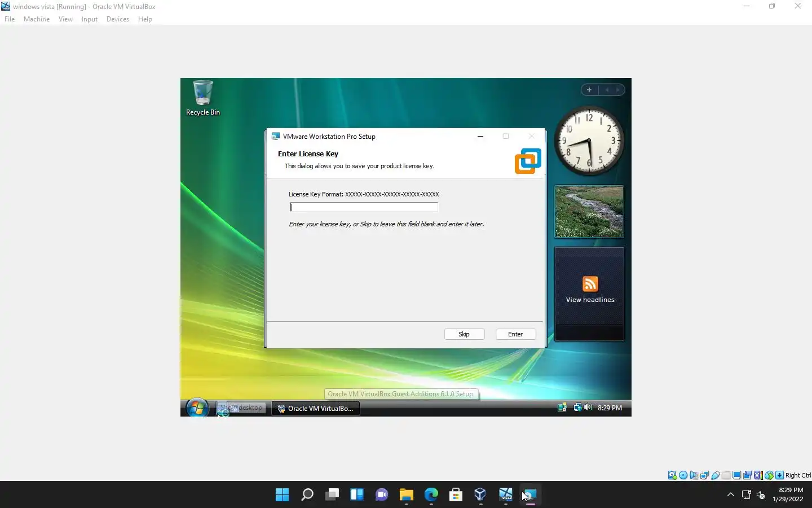The height and width of the screenshot is (508, 812).
Task: Click the VirtualBox hard disk activity indicator
Action: click(672, 475)
